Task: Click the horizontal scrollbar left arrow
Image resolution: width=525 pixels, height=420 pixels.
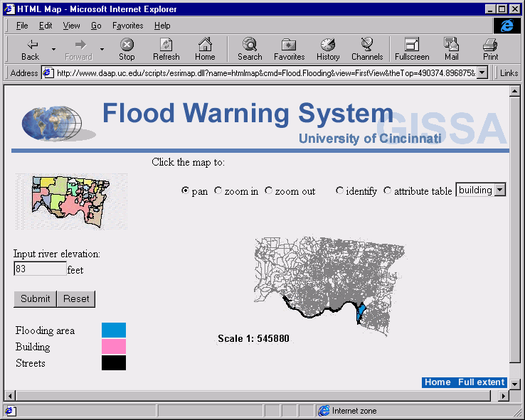Action: click(x=10, y=396)
